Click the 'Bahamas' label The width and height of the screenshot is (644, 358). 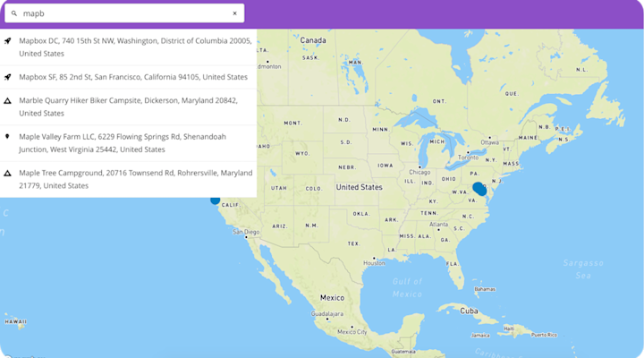(x=485, y=289)
